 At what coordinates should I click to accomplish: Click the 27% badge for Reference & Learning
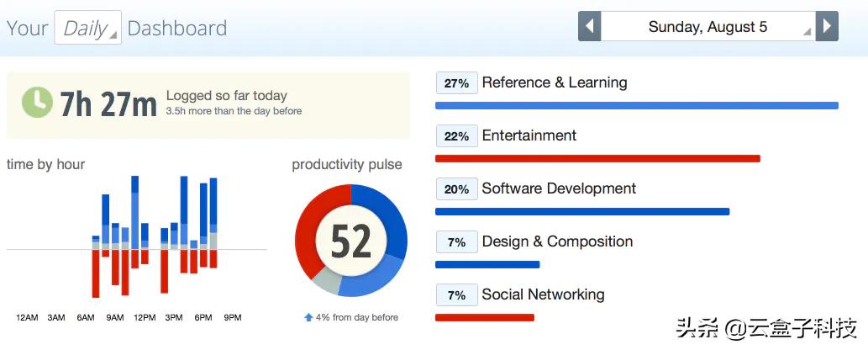[456, 83]
